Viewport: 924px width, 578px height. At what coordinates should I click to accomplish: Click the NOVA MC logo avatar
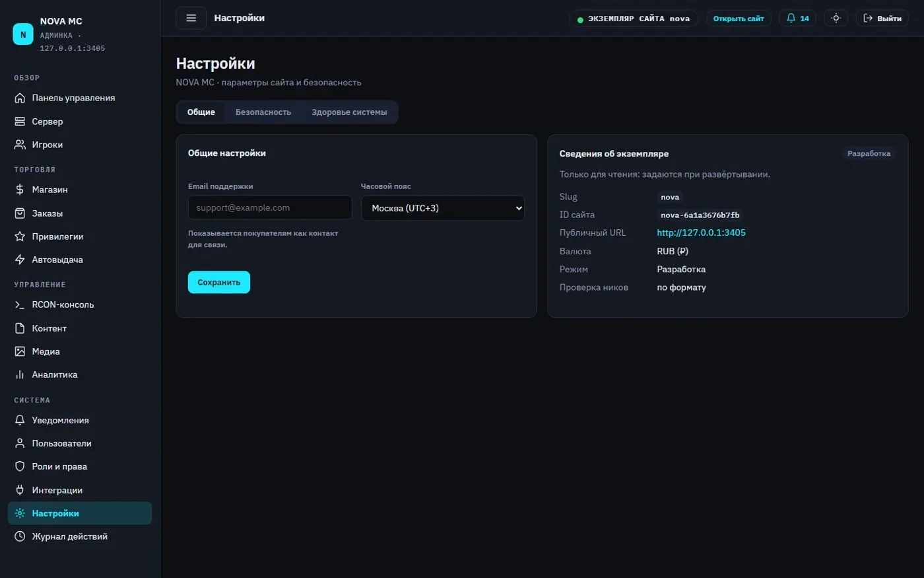pyautogui.click(x=23, y=34)
